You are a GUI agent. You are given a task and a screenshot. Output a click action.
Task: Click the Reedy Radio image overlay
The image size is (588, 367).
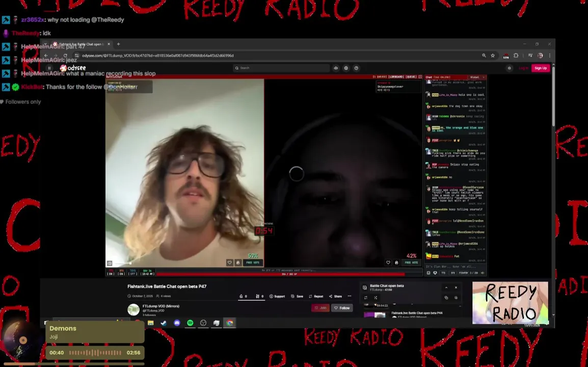click(510, 303)
